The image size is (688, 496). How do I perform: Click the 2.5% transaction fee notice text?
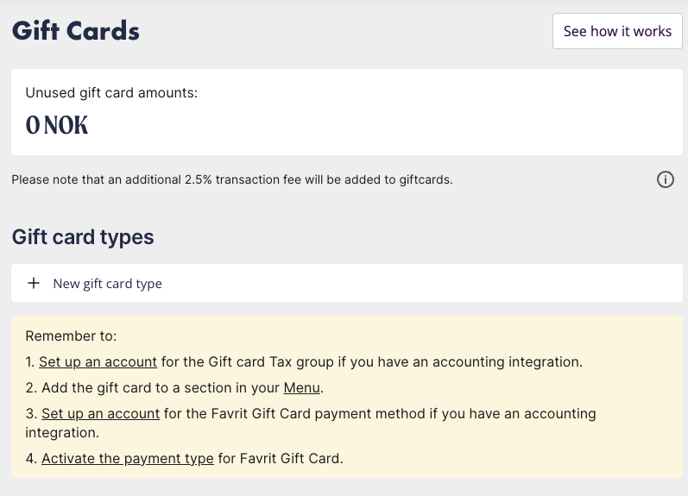pyautogui.click(x=232, y=180)
